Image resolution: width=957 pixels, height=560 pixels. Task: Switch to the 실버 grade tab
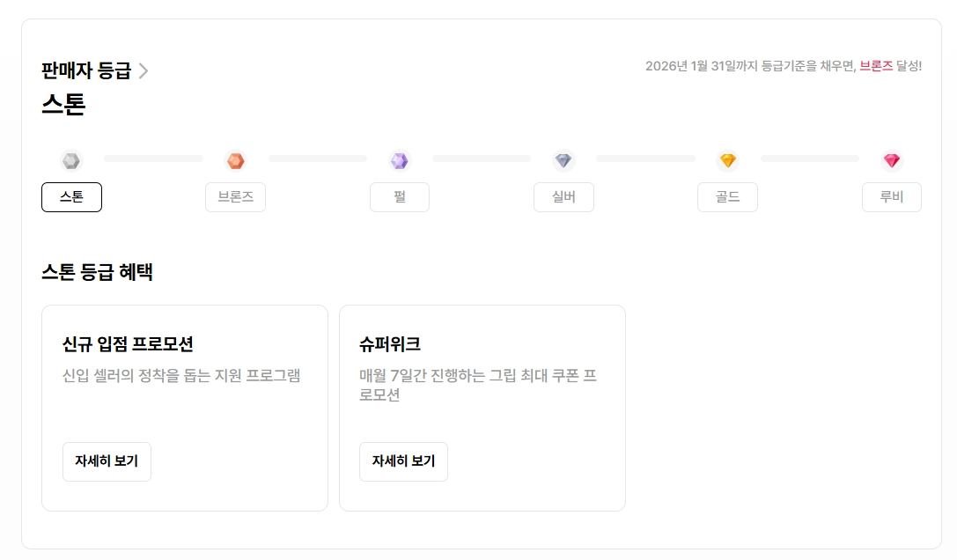coord(563,197)
